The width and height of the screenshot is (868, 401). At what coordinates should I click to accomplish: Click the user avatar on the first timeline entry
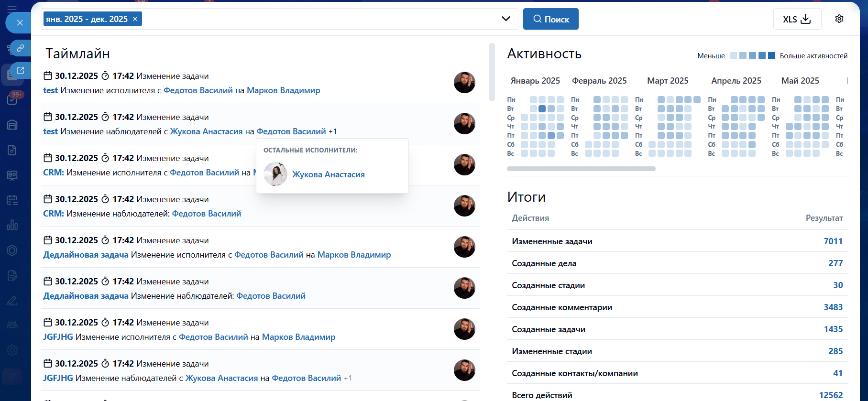464,82
